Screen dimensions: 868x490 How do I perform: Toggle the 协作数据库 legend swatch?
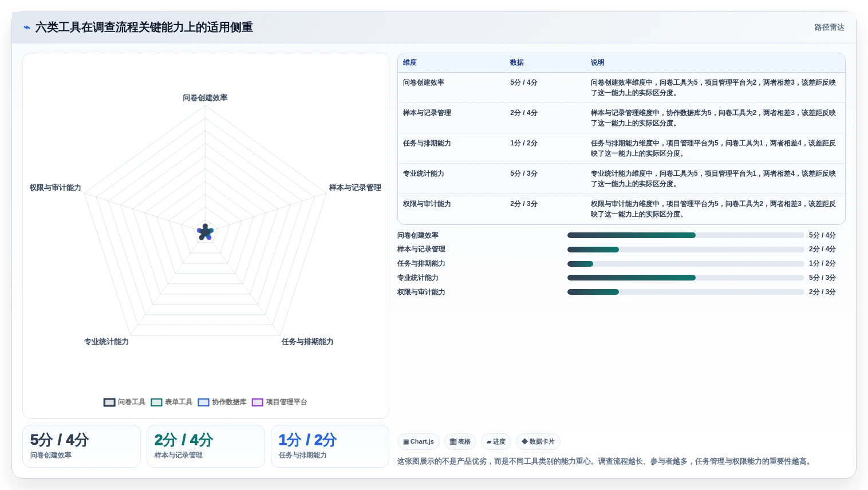pos(203,402)
